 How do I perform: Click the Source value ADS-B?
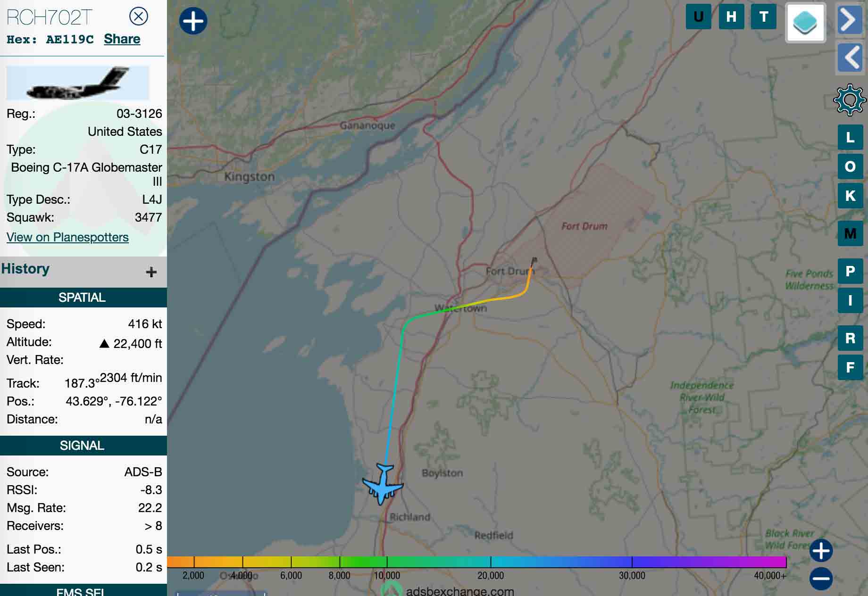[x=143, y=472]
